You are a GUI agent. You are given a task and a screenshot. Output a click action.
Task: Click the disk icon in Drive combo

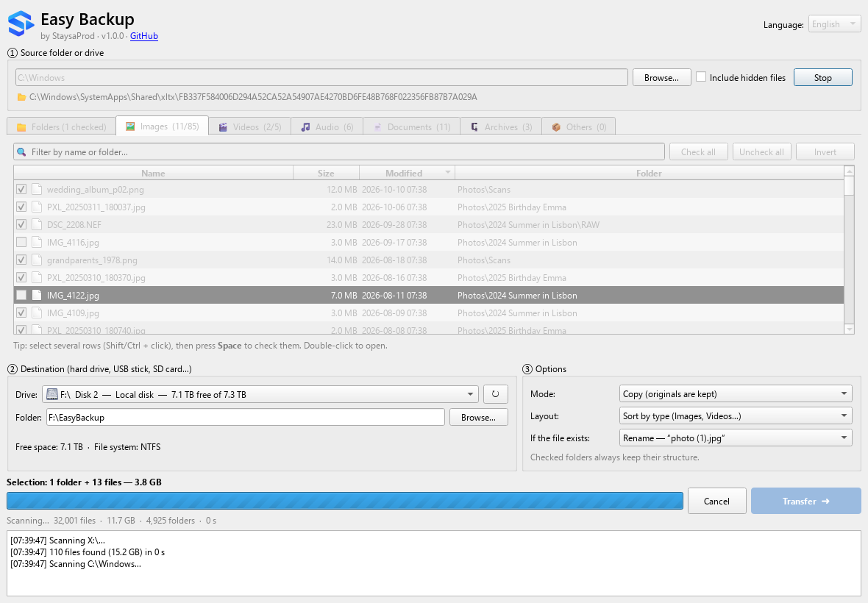pyautogui.click(x=52, y=394)
